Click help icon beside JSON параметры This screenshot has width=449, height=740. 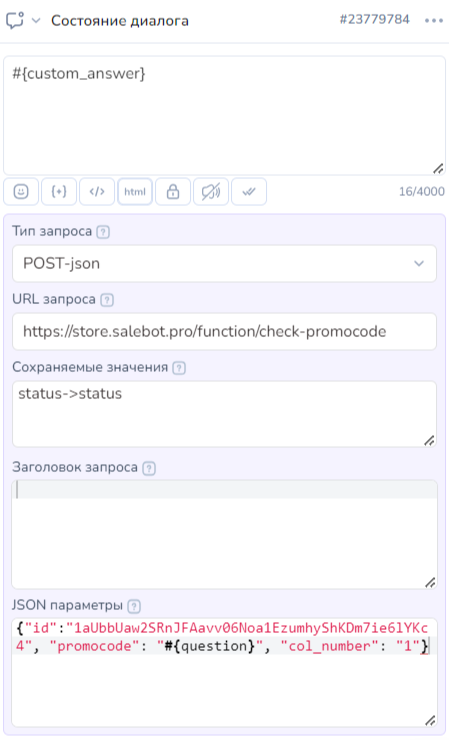(134, 606)
